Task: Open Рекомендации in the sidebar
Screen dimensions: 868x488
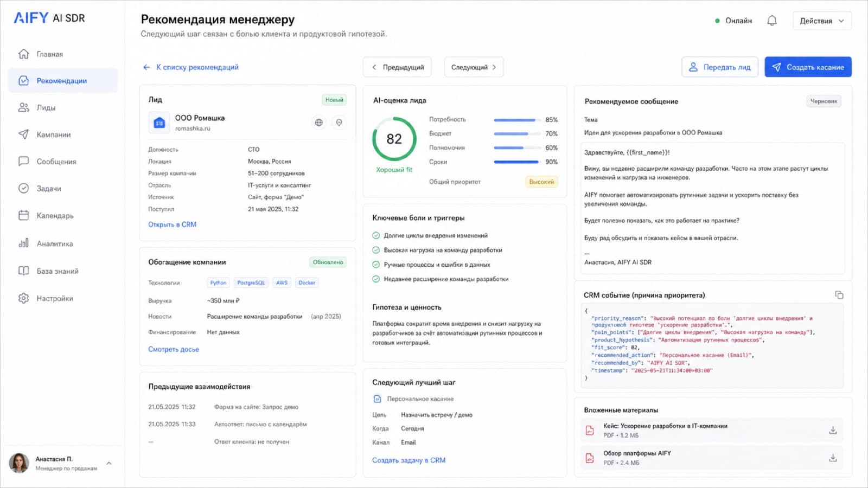Action: (x=63, y=81)
